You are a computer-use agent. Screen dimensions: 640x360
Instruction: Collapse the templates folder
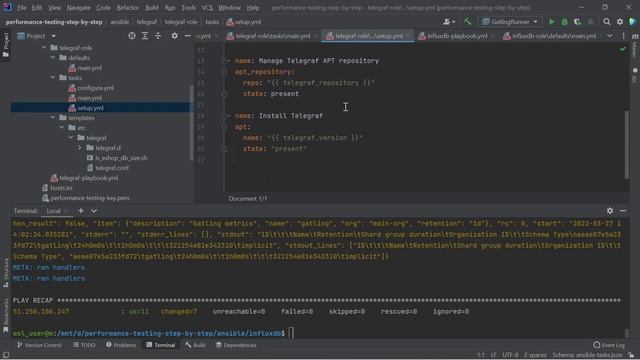(53, 118)
